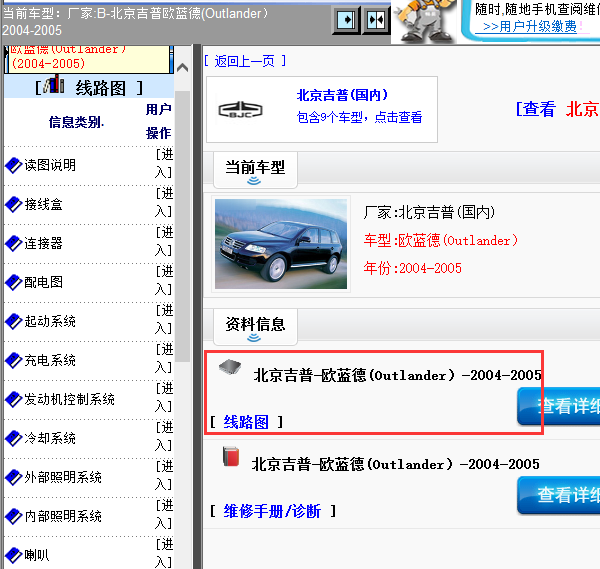
Task: Click the collapse-panels double-arrow toolbar button
Action: coord(376,20)
